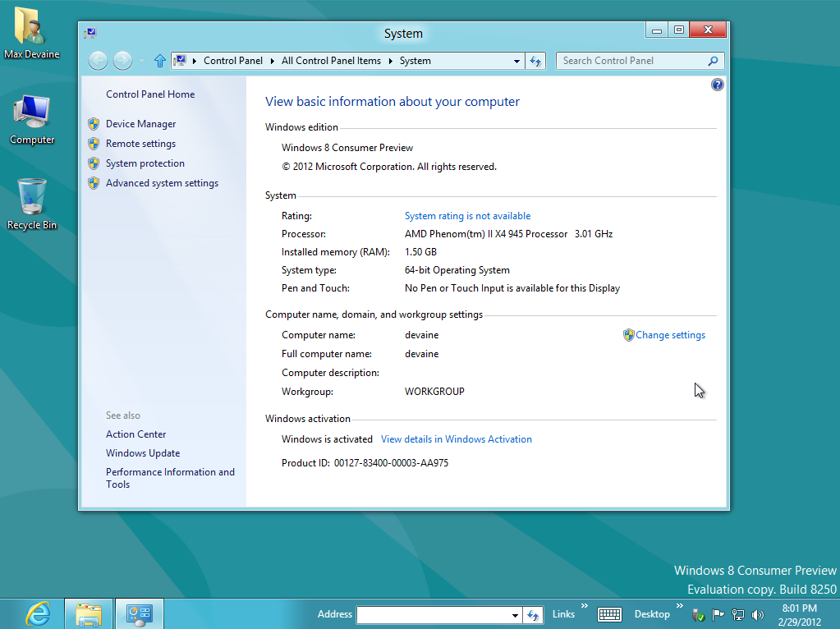Click the 1.50 GB memory value
The height and width of the screenshot is (629, 840).
[420, 252]
